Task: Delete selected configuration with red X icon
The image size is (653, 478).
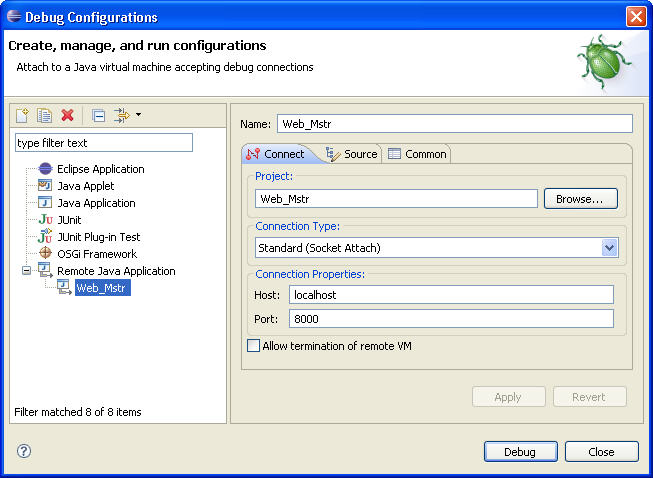Action: point(67,116)
